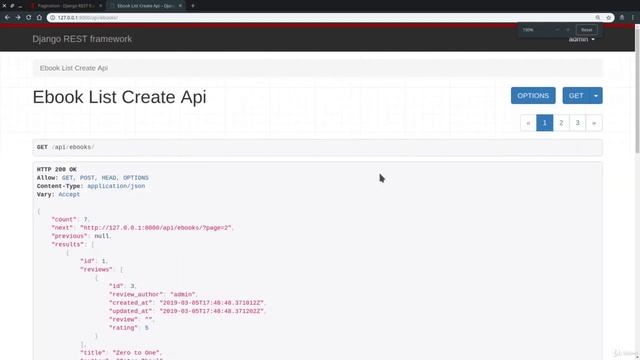Go to pagination page 3
Screen dimensions: 640x360
[x=578, y=123]
